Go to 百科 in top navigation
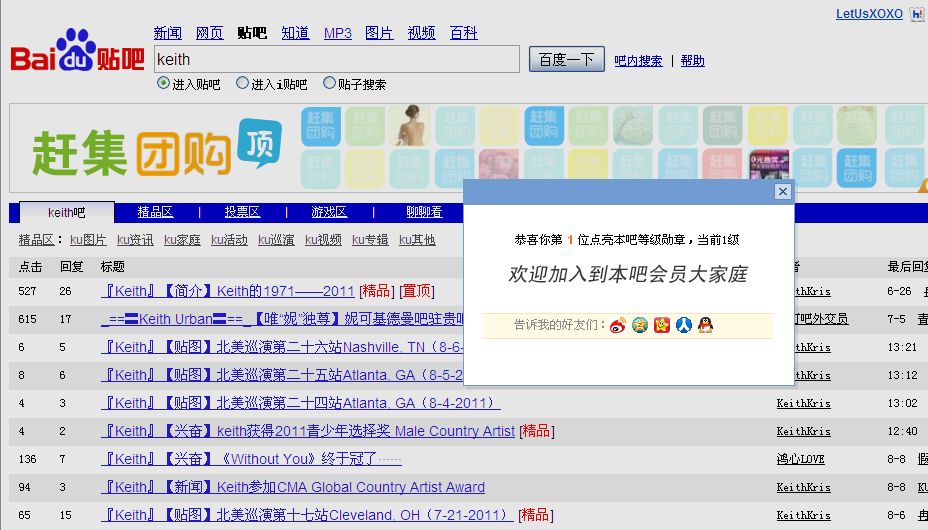This screenshot has width=928, height=530. click(x=463, y=33)
